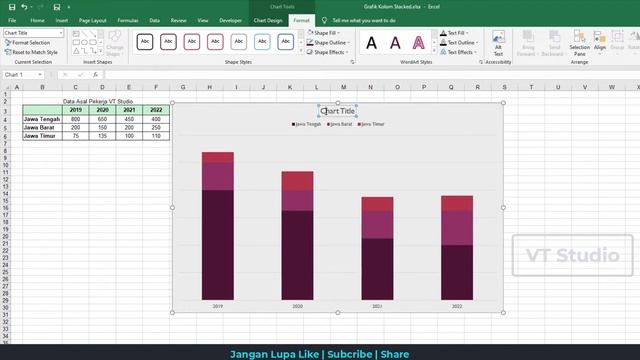Open the Selection Pane
640x360 pixels.
click(x=580, y=43)
